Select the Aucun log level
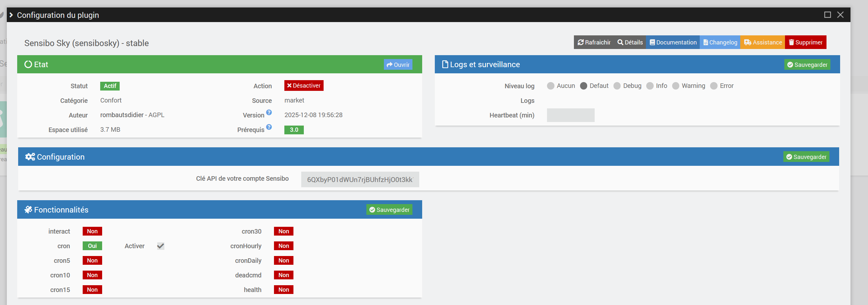 tap(551, 86)
